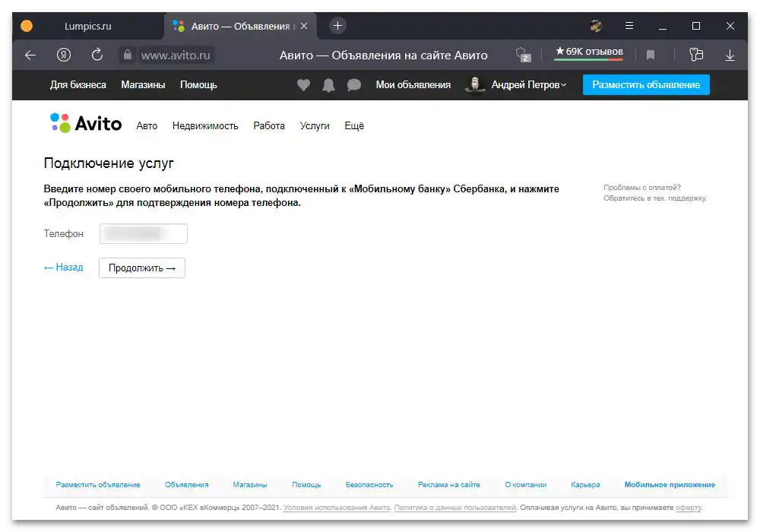Click the lock site security icon
760x532 pixels.
[127, 55]
